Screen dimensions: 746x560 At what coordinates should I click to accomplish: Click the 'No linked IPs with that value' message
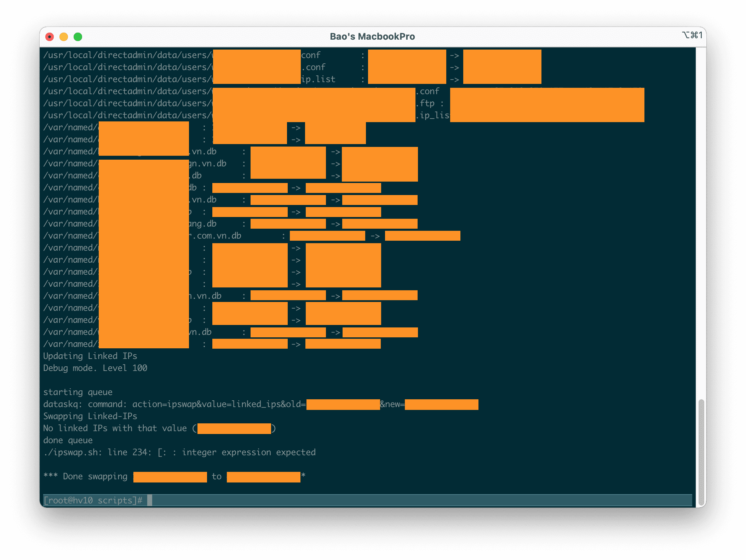(115, 428)
